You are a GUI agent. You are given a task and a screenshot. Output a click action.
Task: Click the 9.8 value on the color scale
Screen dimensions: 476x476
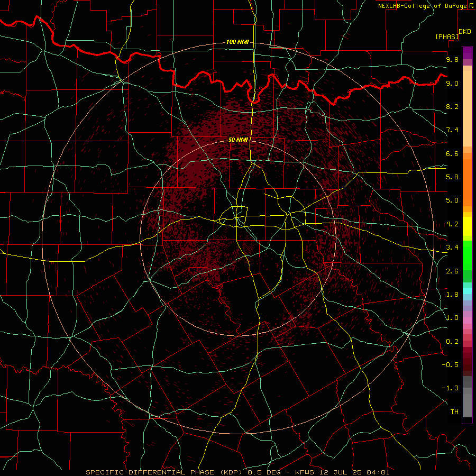coord(452,59)
